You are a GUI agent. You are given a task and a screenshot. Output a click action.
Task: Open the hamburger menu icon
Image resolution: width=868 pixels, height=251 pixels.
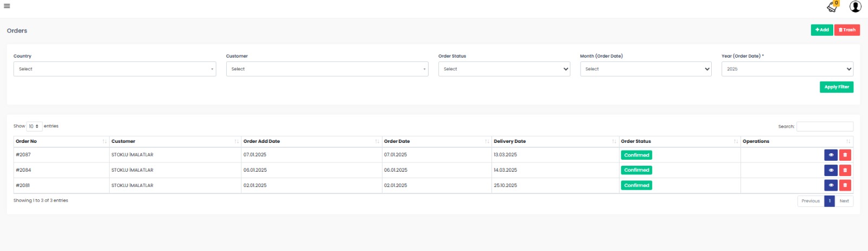7,7
